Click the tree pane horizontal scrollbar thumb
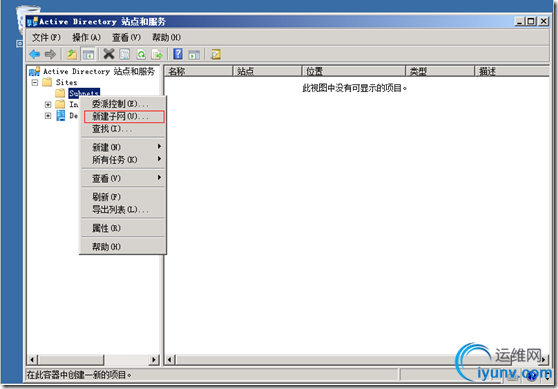 (x=70, y=360)
